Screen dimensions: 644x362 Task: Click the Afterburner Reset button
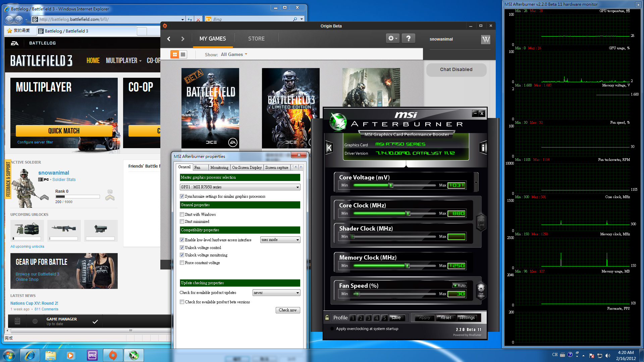coord(446,317)
